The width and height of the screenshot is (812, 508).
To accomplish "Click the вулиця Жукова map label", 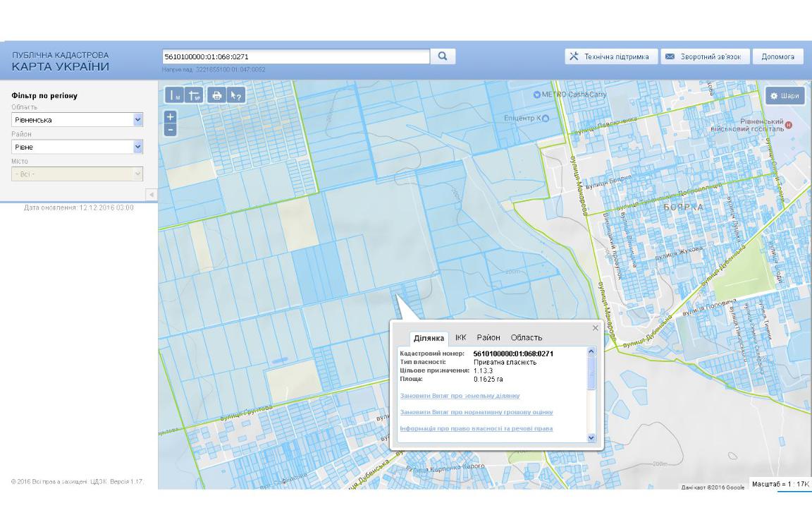I will (x=679, y=253).
